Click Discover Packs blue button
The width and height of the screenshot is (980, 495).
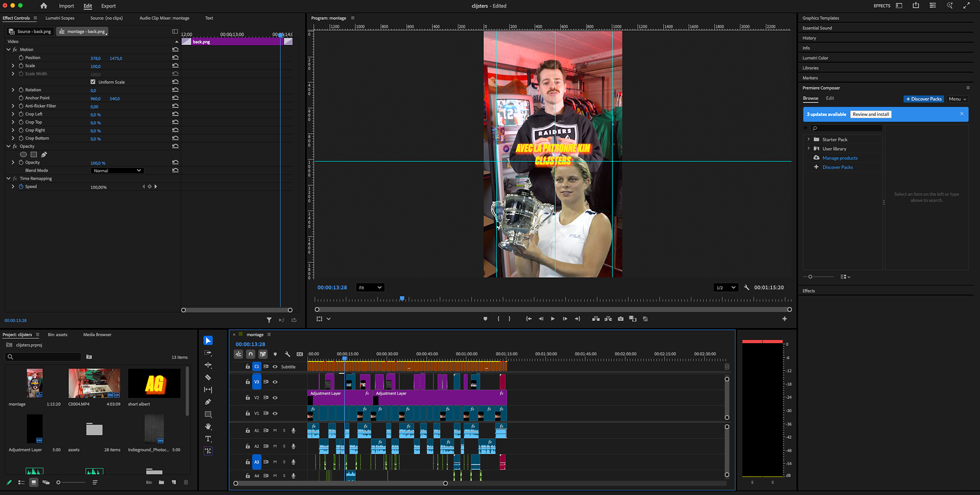coord(924,99)
